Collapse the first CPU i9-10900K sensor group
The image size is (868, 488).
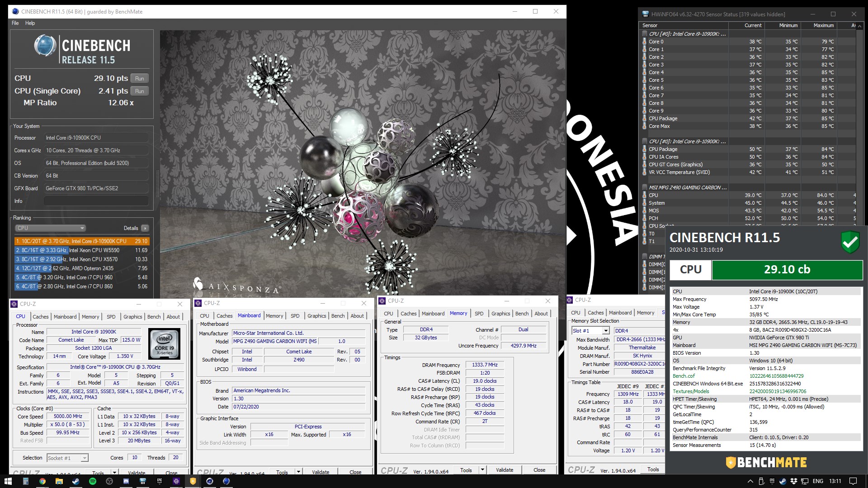pos(645,34)
